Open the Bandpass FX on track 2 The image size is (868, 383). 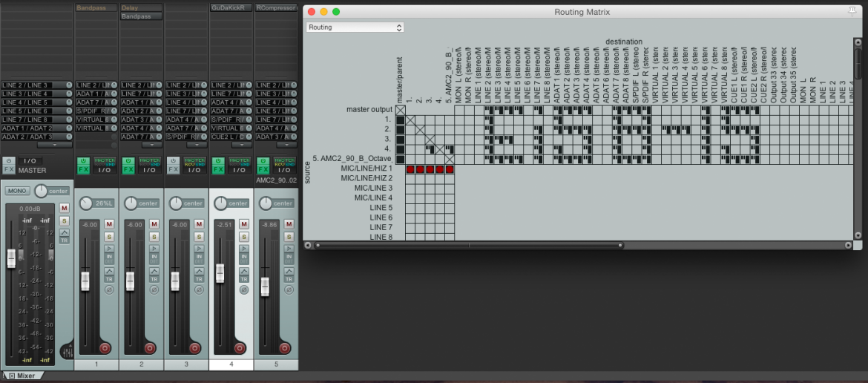point(141,16)
